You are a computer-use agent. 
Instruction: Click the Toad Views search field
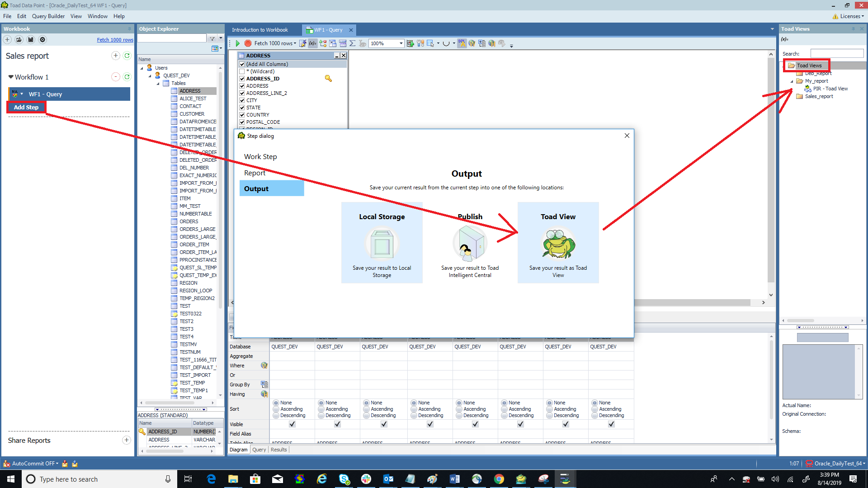click(837, 53)
